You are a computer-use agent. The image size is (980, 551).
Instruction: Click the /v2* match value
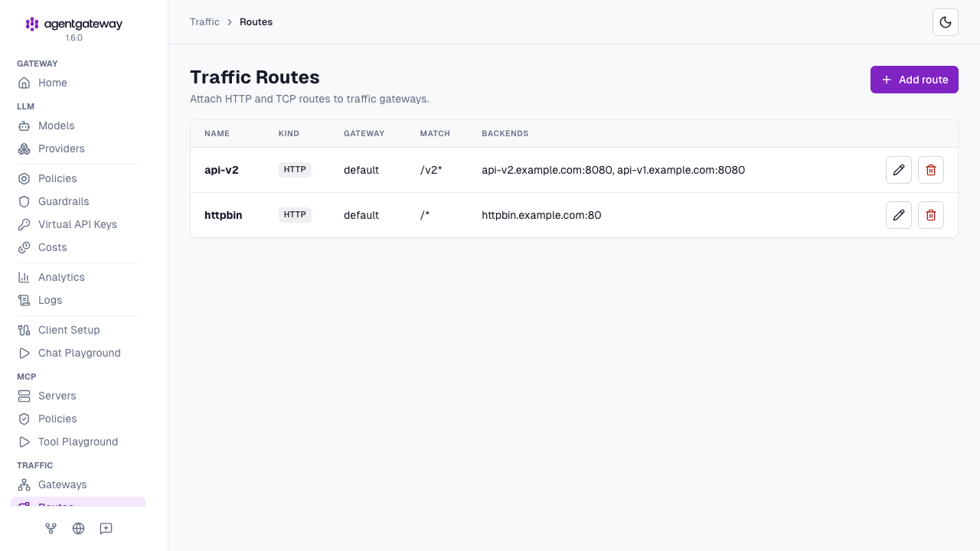coord(431,170)
